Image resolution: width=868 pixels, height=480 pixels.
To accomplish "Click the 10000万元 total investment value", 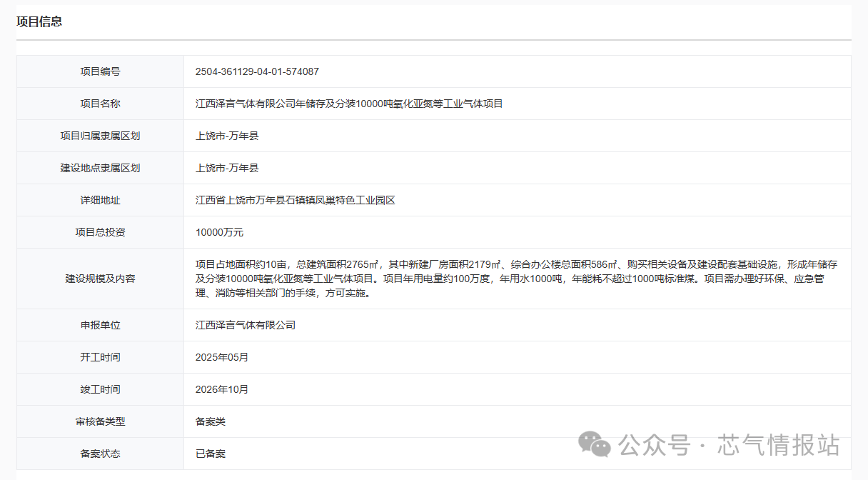I will tap(219, 232).
